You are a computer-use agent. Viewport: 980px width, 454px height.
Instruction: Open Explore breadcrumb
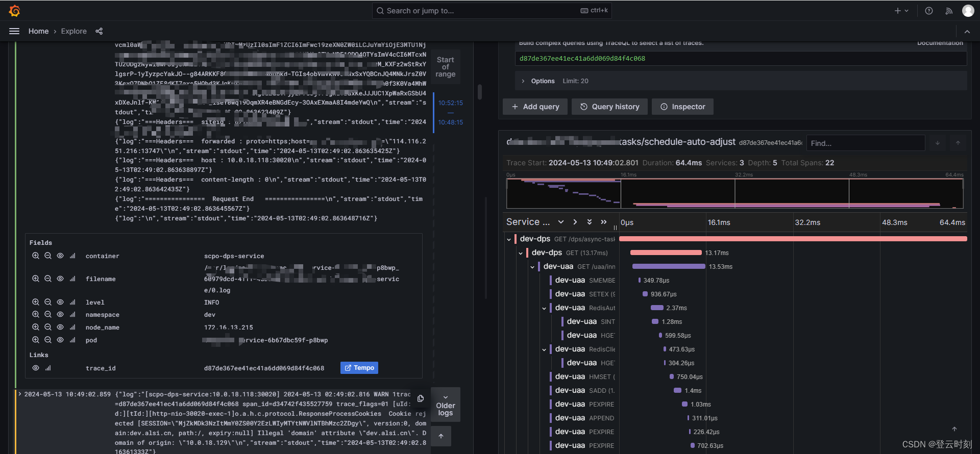73,31
